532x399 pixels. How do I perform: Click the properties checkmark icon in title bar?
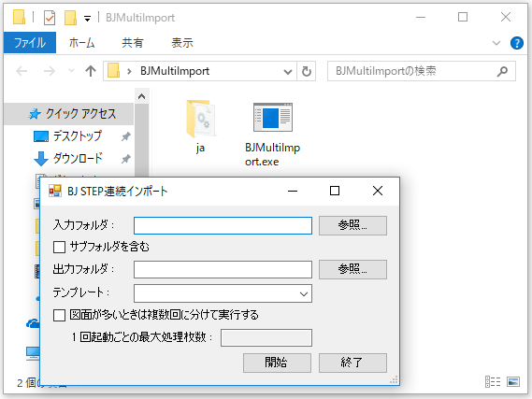[50, 18]
